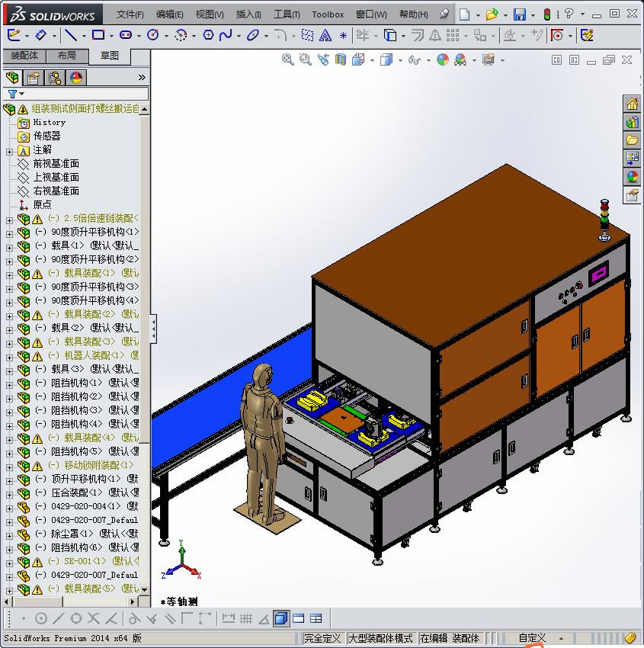Select the Ellipse tool
Image resolution: width=644 pixels, height=648 pixels.
pos(252,35)
